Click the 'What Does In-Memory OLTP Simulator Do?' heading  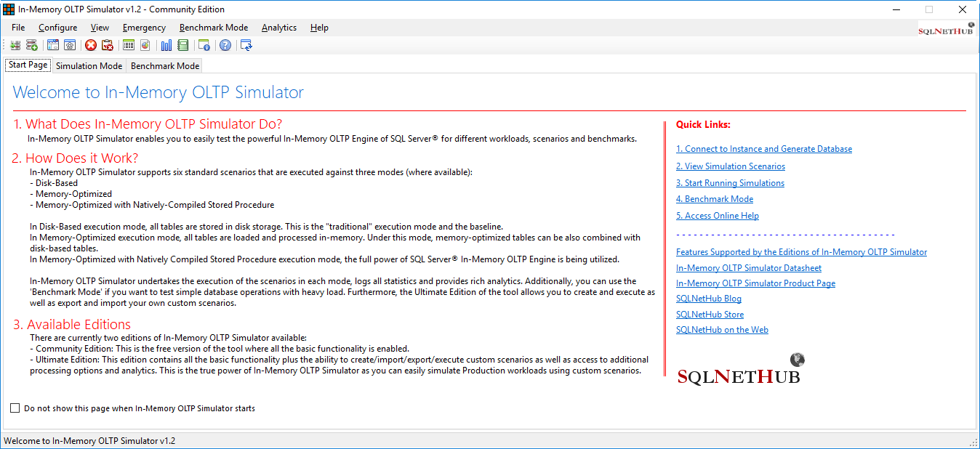[148, 124]
